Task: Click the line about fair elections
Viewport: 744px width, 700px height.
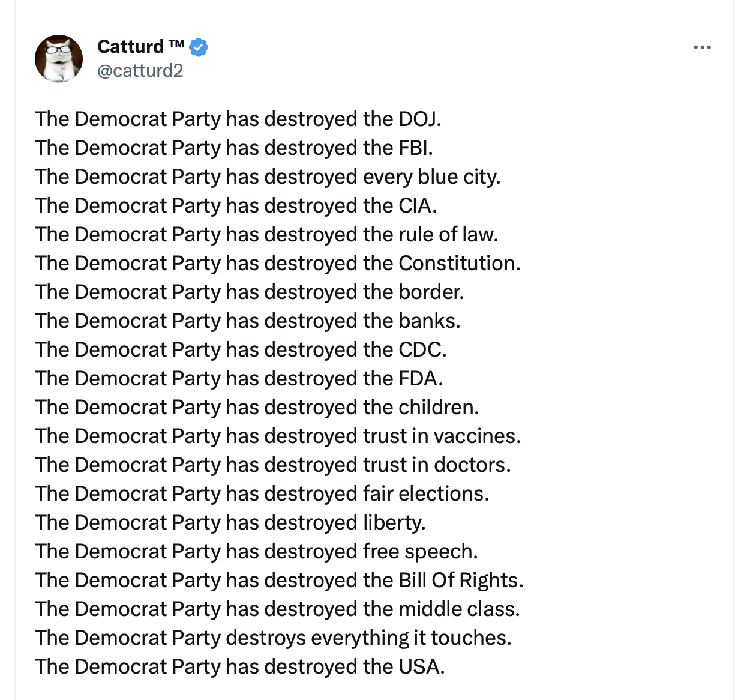Action: click(x=262, y=493)
